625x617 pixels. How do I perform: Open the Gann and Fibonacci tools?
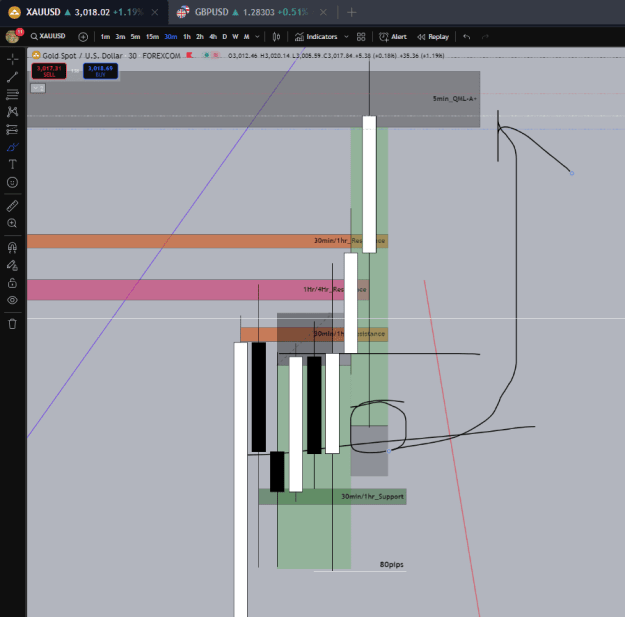click(12, 94)
